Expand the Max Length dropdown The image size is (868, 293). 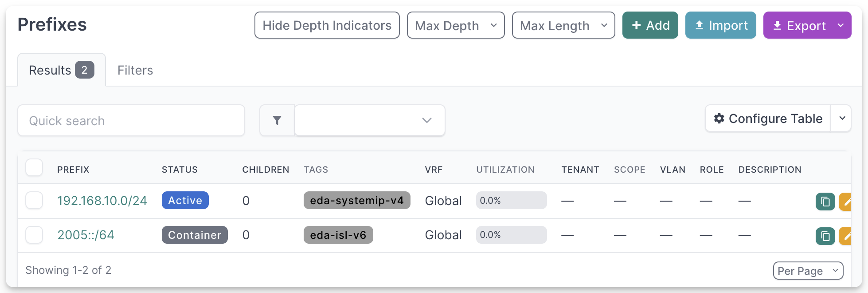pyautogui.click(x=563, y=25)
